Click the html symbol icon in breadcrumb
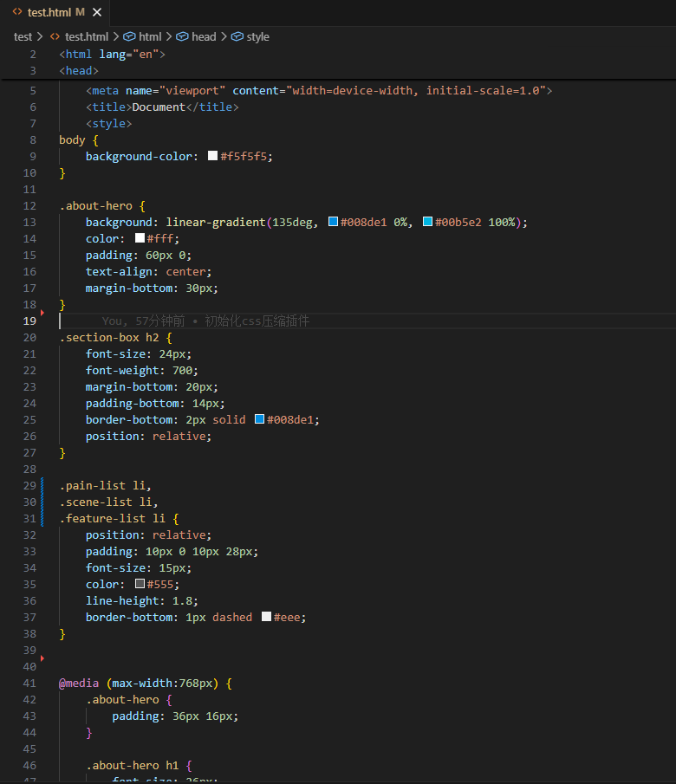 point(130,37)
